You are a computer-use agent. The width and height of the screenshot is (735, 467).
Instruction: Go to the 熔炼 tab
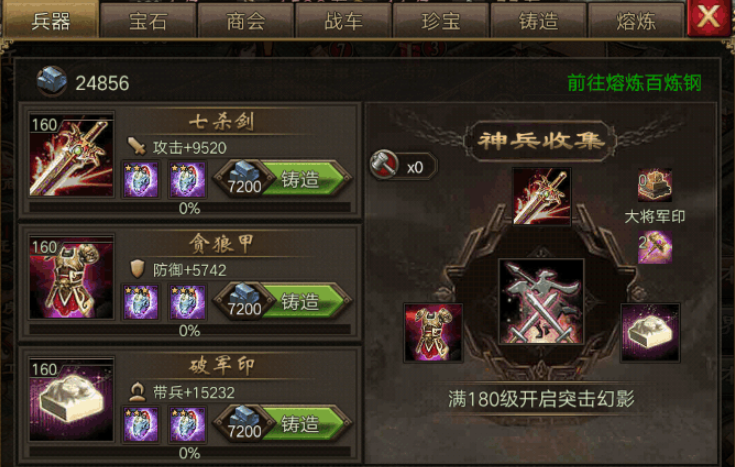pos(636,22)
